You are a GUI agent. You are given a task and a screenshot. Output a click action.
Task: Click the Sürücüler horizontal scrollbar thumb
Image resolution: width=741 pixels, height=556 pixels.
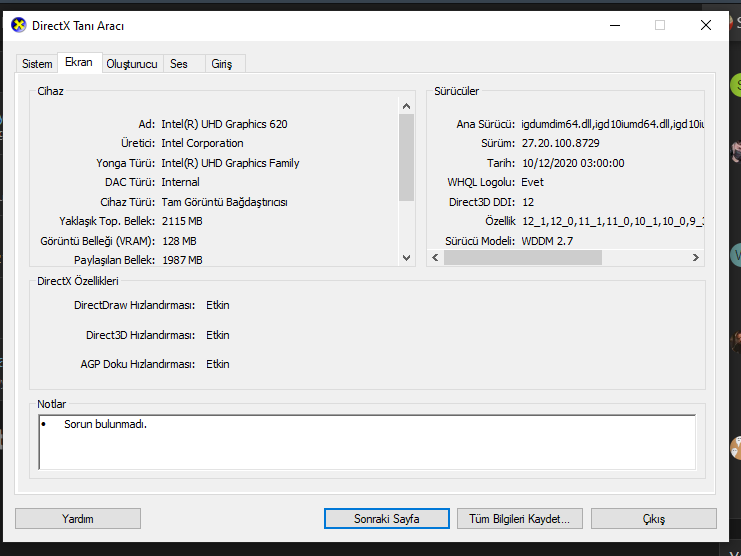pos(523,257)
